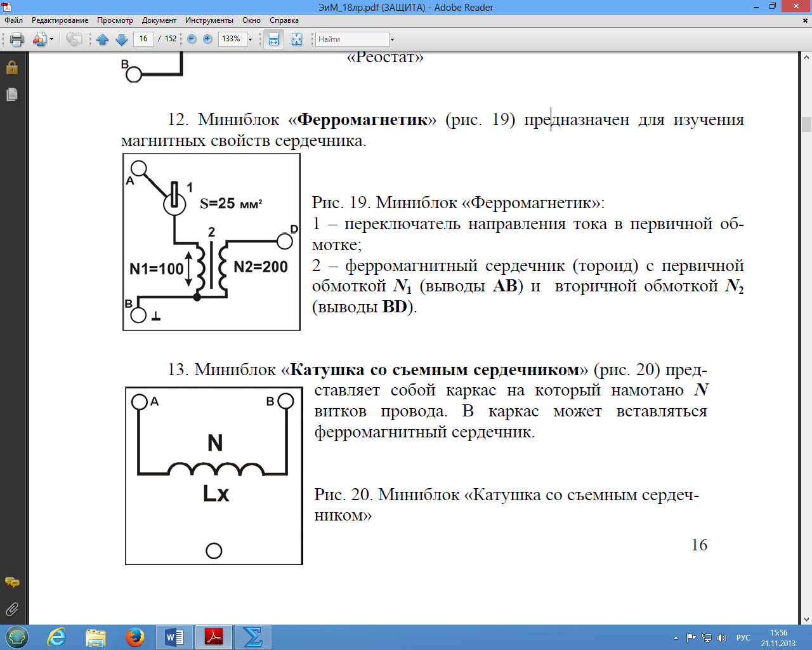The width and height of the screenshot is (812, 650).
Task: Open the Windows Start button
Action: [17, 637]
